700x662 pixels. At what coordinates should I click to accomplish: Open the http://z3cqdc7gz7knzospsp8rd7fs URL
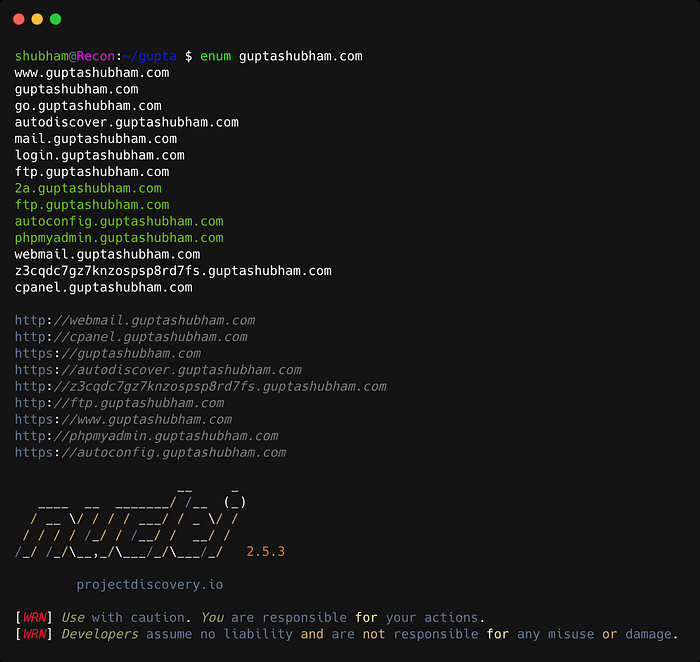200,386
